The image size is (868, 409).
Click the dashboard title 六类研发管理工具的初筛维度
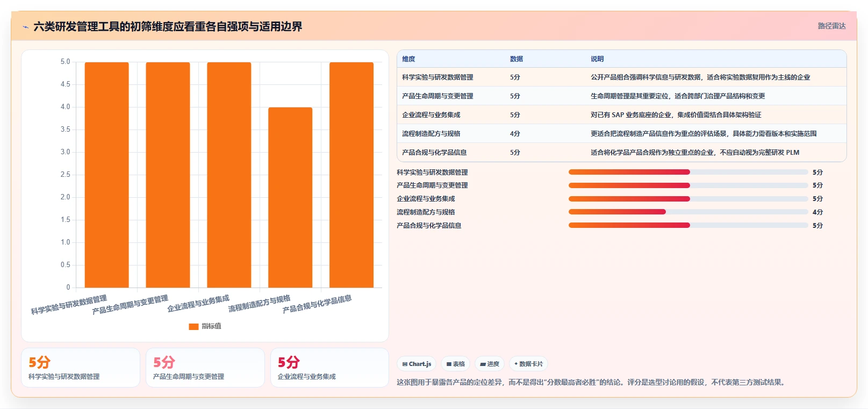(168, 26)
